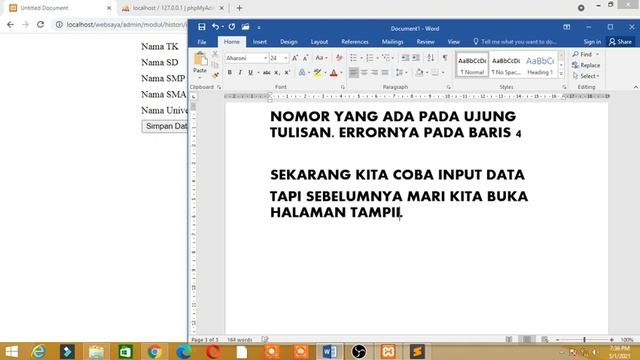Open the Change Case Aa dropdown
This screenshot has width=640, height=360.
click(321, 58)
